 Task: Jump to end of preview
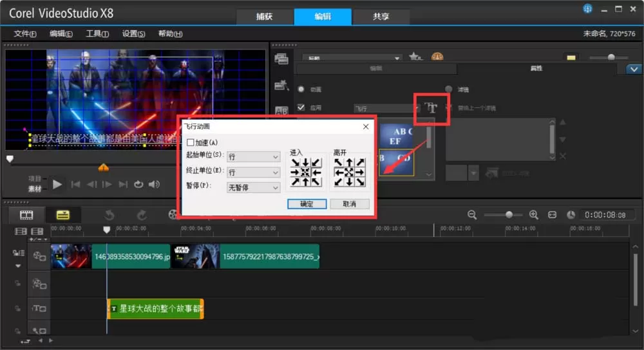pos(123,185)
